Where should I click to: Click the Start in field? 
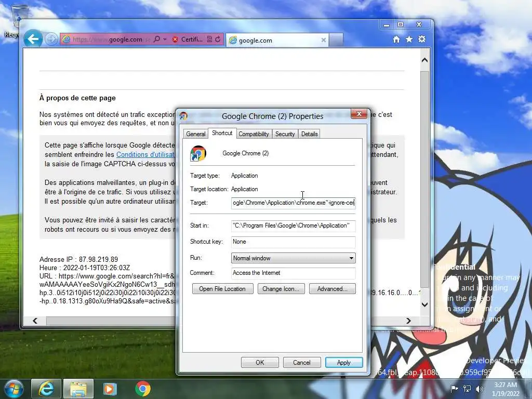[x=293, y=225]
